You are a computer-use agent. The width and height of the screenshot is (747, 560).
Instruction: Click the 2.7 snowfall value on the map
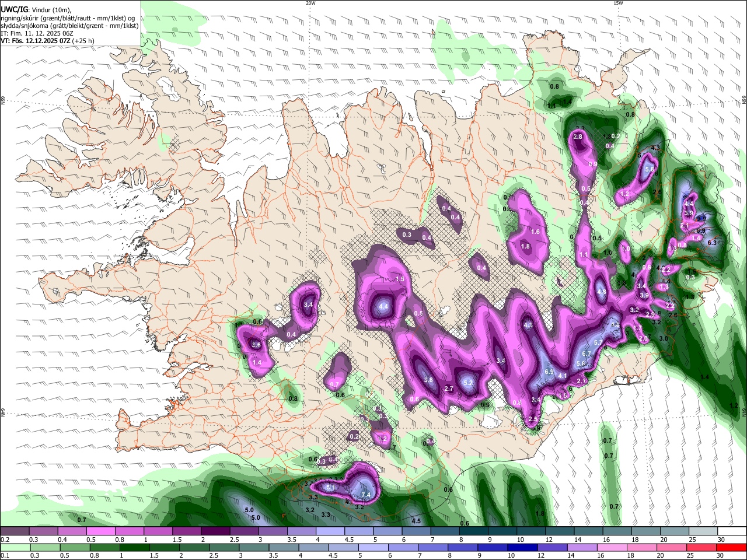449,388
